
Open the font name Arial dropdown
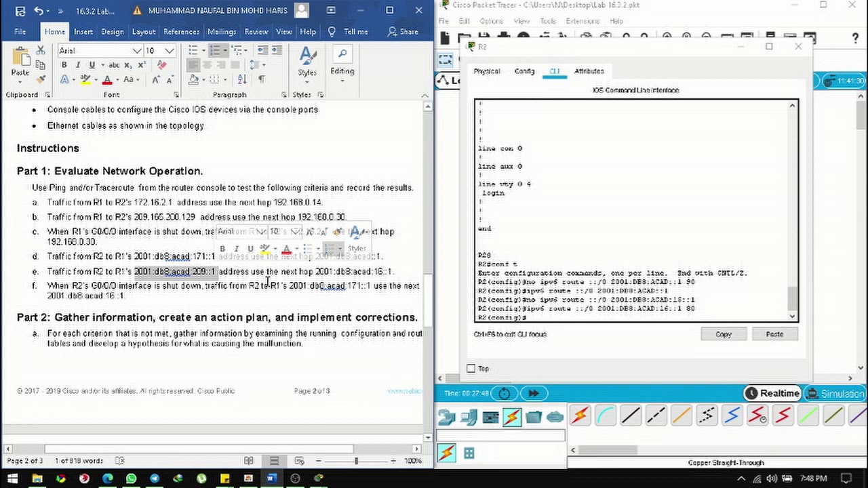click(x=137, y=51)
